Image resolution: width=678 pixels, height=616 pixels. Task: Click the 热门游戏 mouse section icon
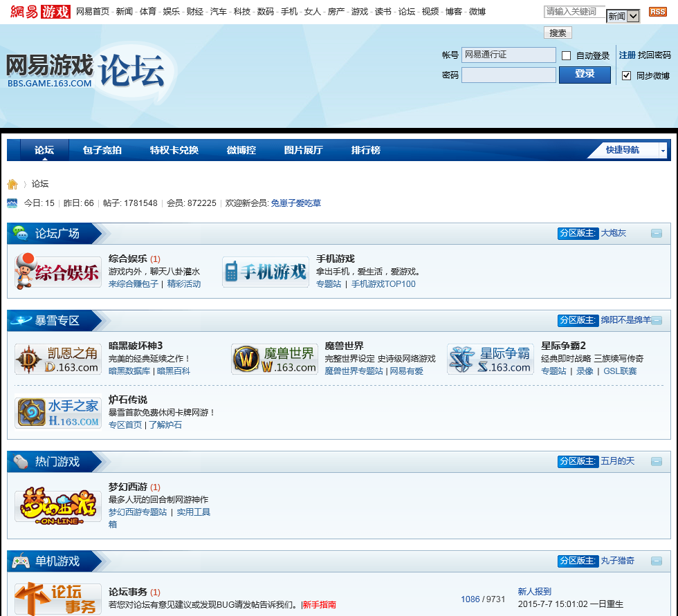click(x=20, y=462)
